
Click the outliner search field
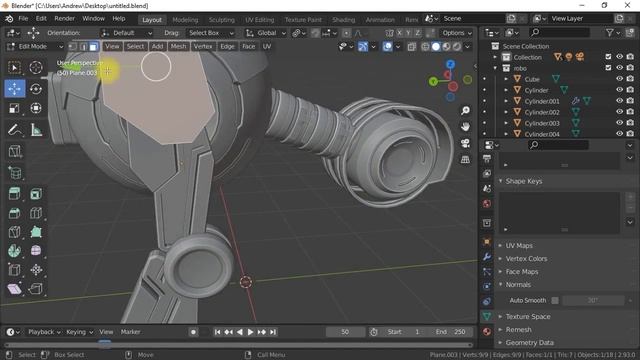coord(560,32)
